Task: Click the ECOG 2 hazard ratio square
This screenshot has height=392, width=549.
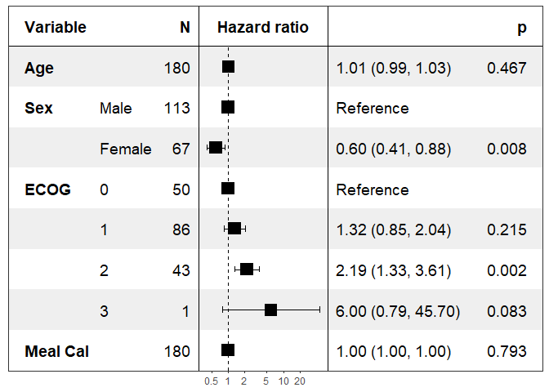Action: coord(247,269)
